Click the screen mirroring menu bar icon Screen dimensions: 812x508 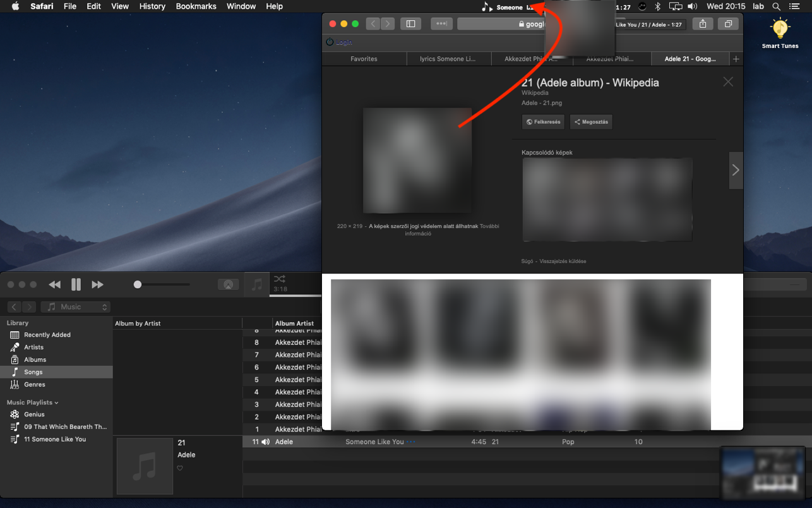point(676,6)
